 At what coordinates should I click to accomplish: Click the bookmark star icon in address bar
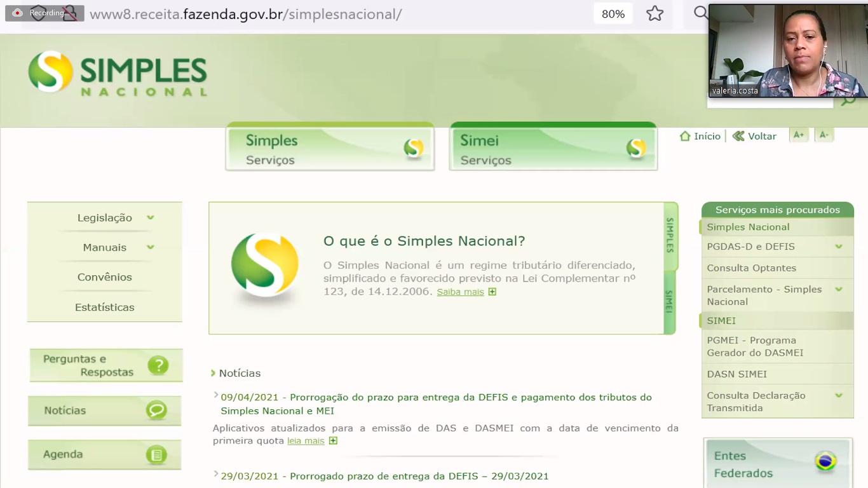click(x=655, y=13)
